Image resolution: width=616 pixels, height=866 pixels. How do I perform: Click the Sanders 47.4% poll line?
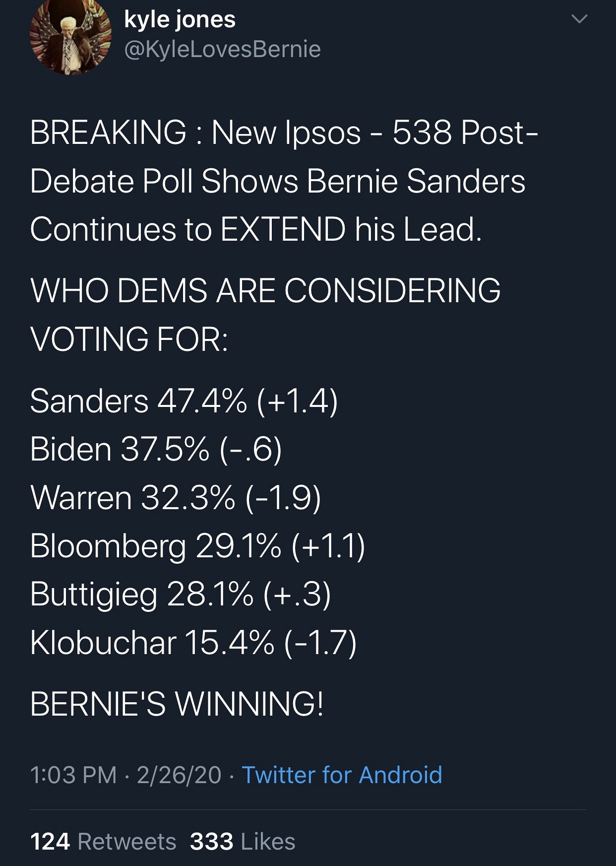(184, 401)
